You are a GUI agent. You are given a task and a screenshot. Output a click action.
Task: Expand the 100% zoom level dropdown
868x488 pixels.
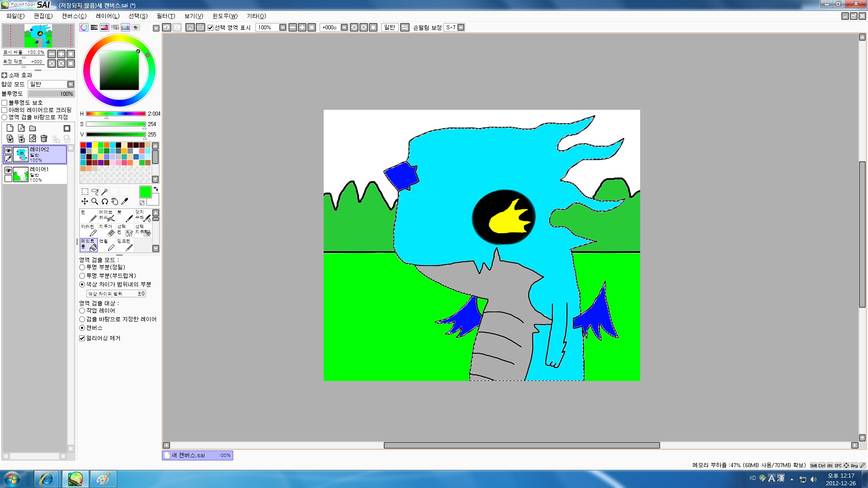pos(283,28)
